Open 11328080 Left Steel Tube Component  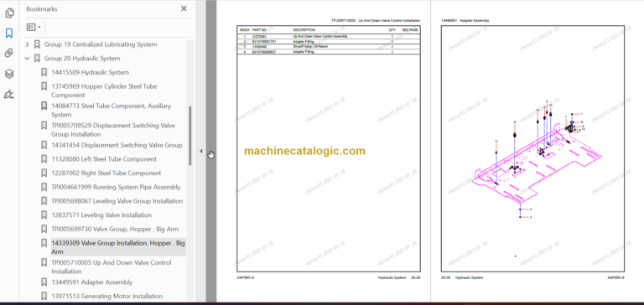click(104, 159)
